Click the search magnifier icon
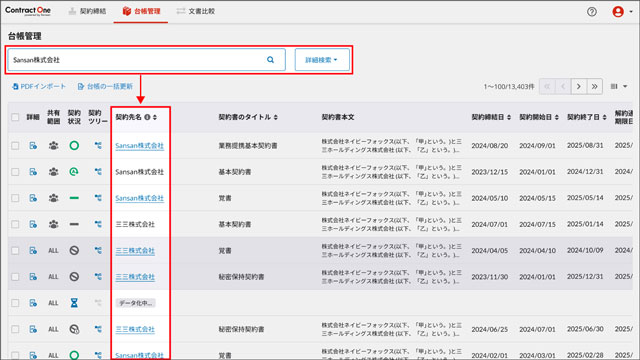 click(x=270, y=60)
